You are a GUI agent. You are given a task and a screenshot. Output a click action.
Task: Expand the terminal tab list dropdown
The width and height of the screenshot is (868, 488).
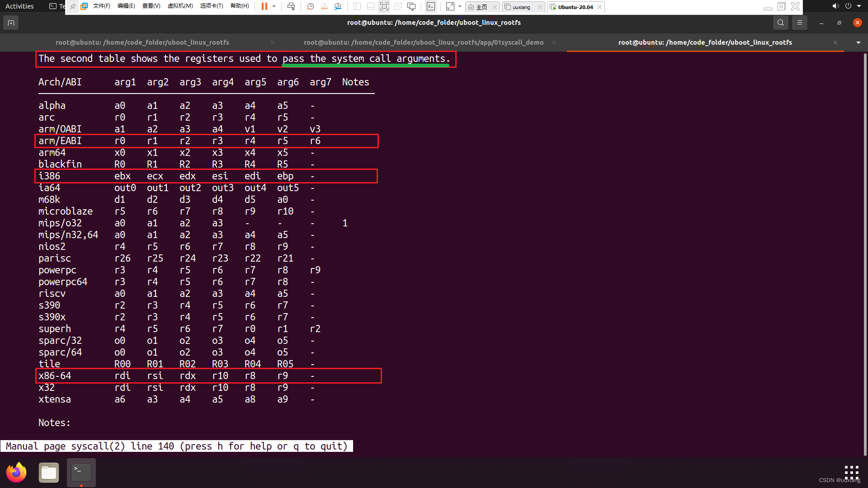pyautogui.click(x=859, y=42)
